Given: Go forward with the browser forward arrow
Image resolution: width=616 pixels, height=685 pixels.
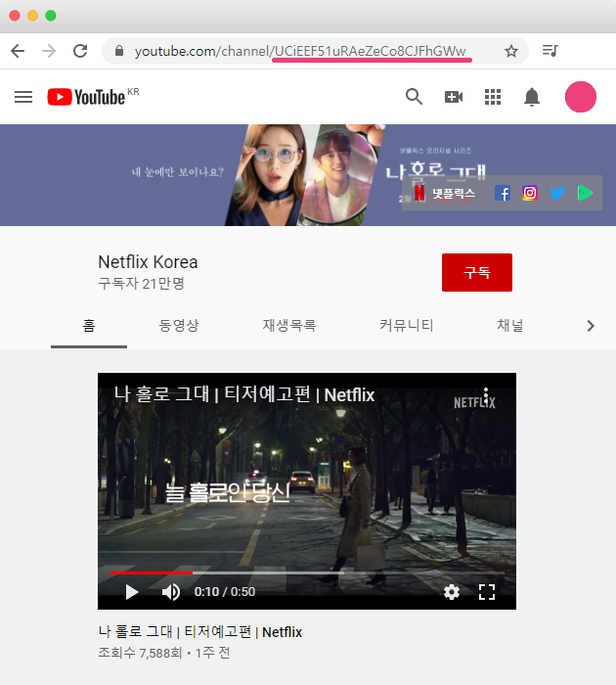Looking at the screenshot, I should 49,51.
